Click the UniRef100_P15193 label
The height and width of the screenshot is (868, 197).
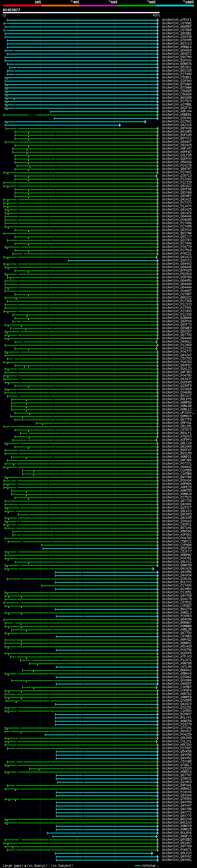176,768
